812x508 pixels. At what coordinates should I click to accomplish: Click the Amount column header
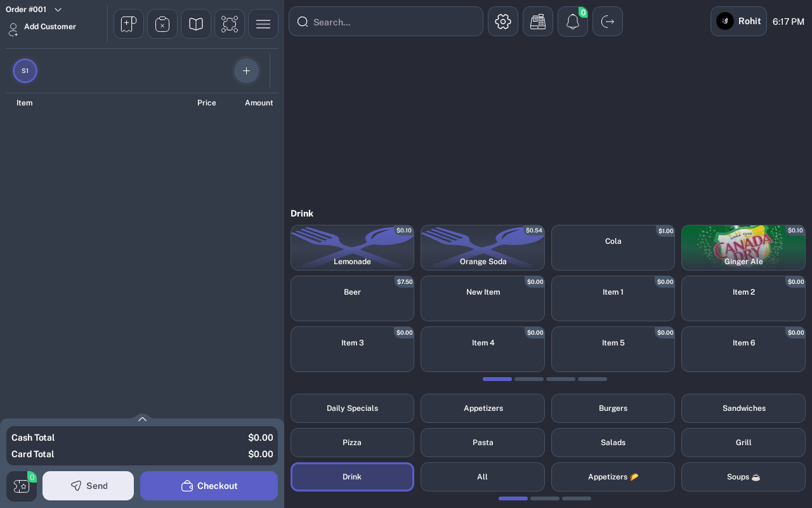coord(259,103)
